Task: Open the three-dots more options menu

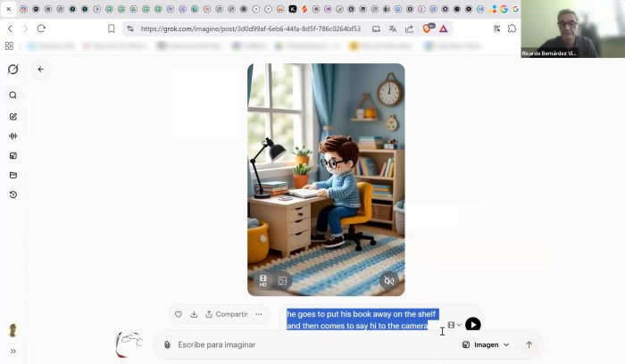Action: pos(259,314)
